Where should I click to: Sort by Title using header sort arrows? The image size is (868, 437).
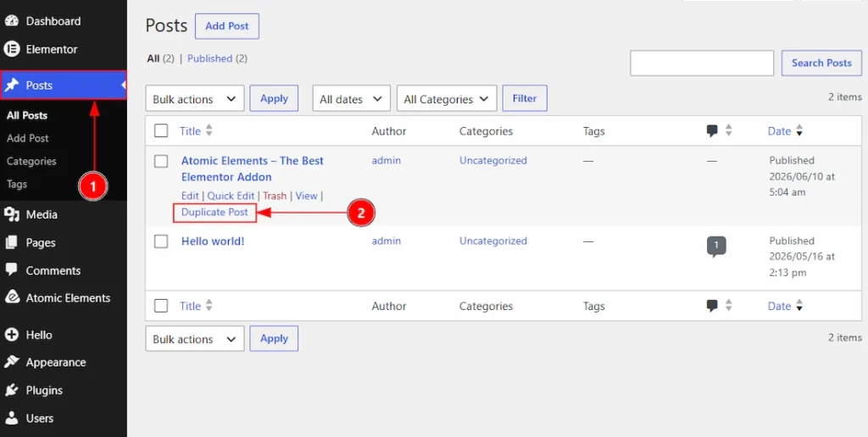[209, 131]
